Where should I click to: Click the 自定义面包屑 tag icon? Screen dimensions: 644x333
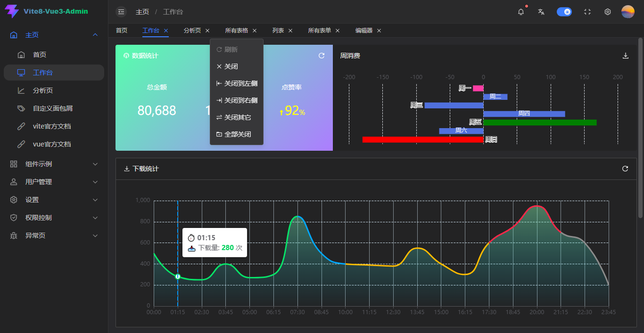click(21, 108)
